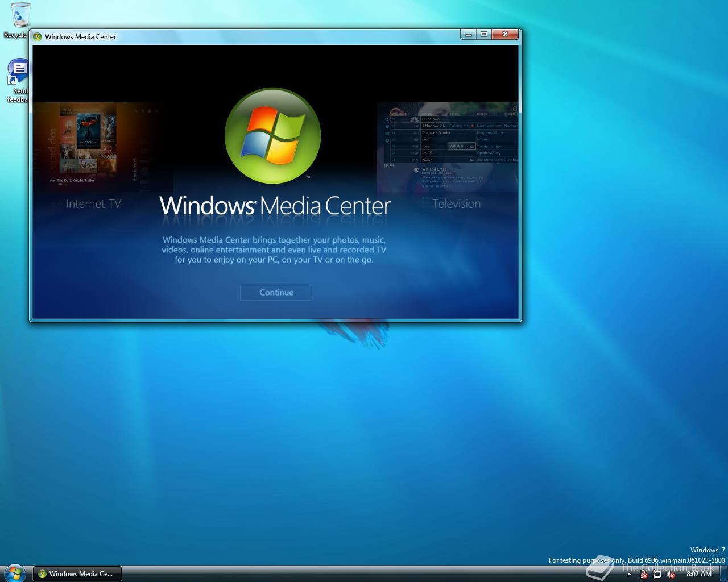Open the Send feedback desktop shortcut
Image resolution: width=728 pixels, height=582 pixels.
[x=17, y=81]
